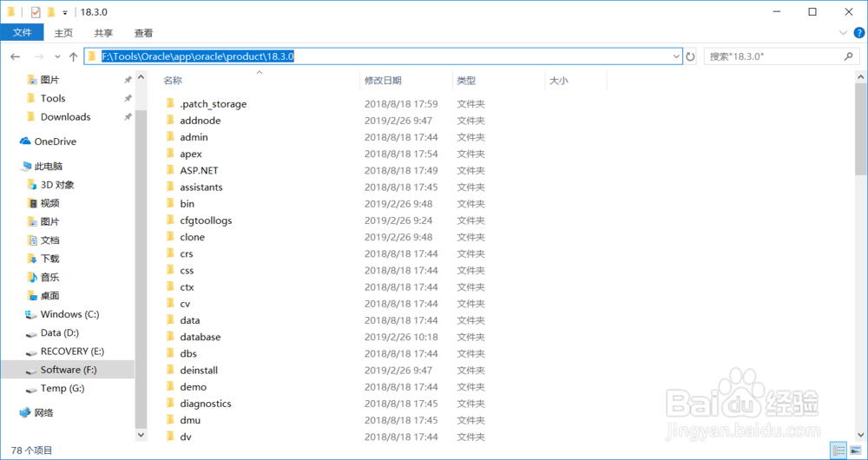Select the ASP.NET folder icon
Image resolution: width=868 pixels, height=460 pixels.
(x=170, y=170)
